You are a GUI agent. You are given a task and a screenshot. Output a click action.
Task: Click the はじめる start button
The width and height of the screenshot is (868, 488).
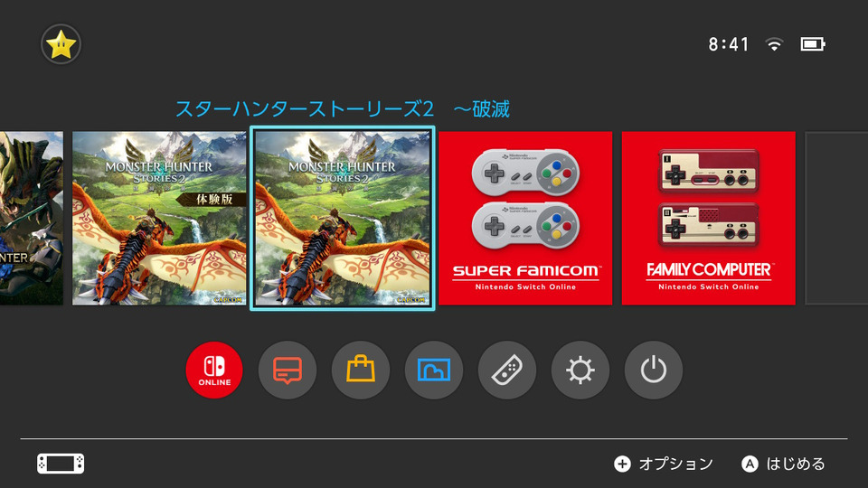click(x=783, y=464)
